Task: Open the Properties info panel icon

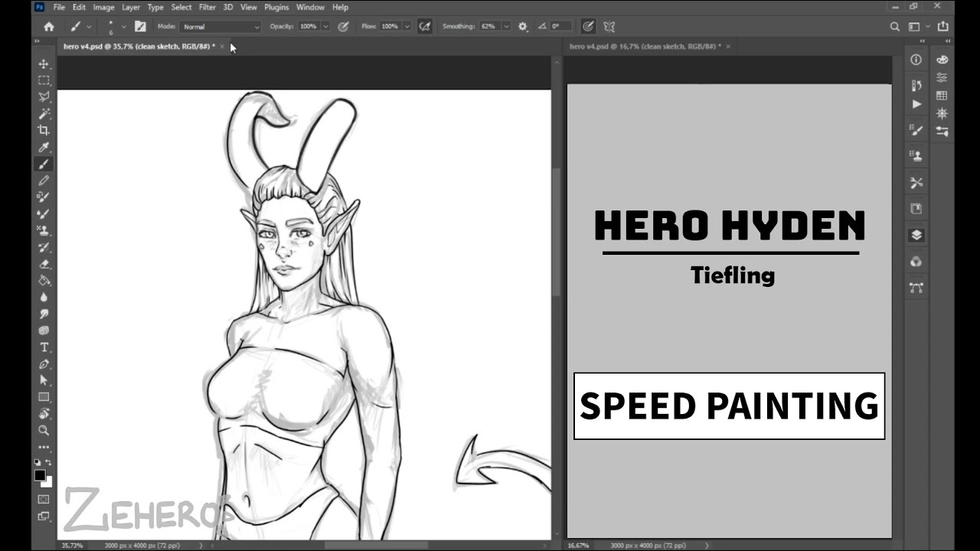Action: point(916,60)
